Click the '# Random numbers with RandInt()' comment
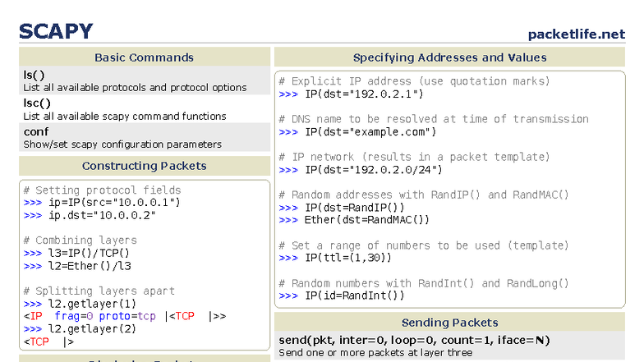Screen dimensions: 644x362 [x=424, y=283]
